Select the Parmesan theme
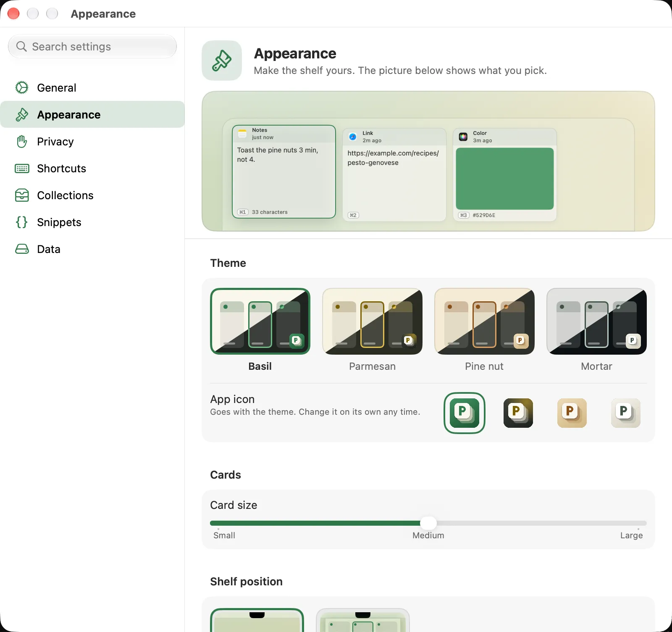The image size is (672, 632). pyautogui.click(x=372, y=330)
